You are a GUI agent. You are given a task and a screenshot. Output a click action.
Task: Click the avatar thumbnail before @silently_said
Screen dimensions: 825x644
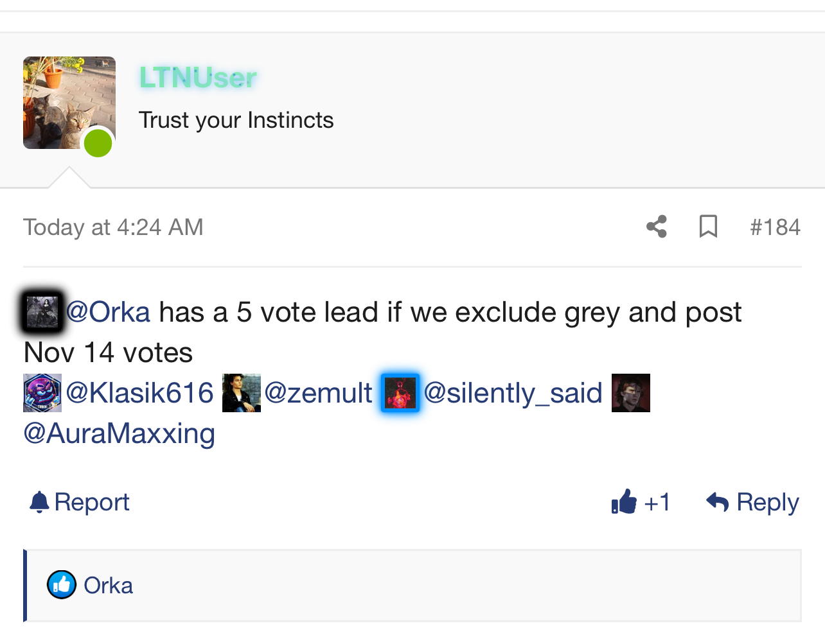400,393
